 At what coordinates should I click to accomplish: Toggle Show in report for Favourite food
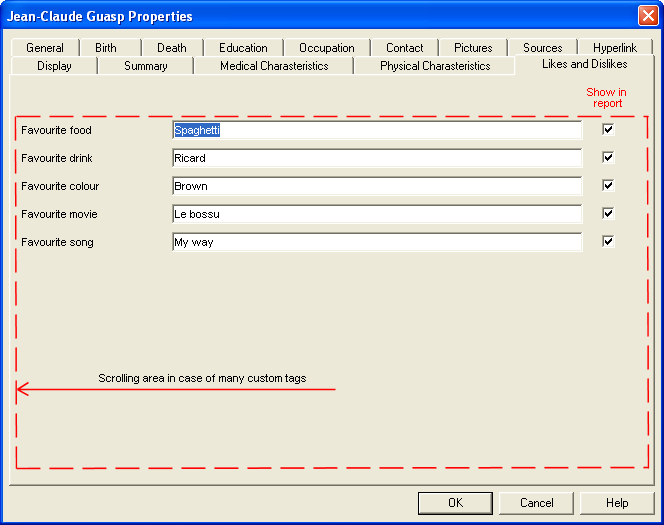[608, 129]
